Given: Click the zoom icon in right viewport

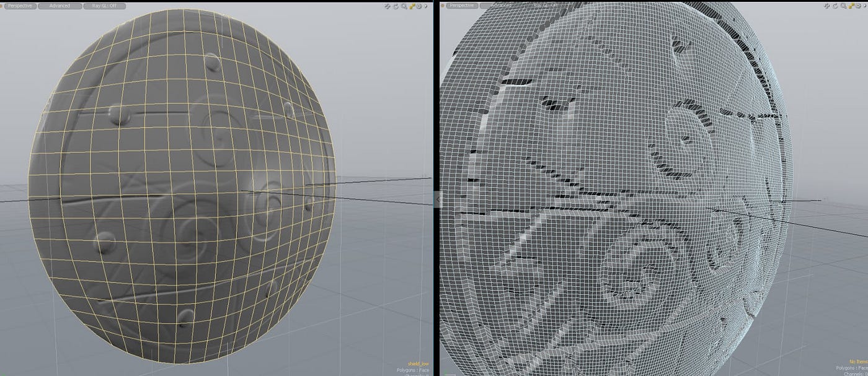Looking at the screenshot, I should point(843,6).
